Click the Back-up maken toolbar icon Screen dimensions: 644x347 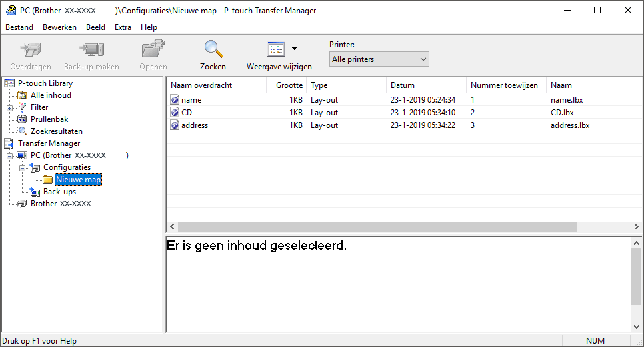91,50
